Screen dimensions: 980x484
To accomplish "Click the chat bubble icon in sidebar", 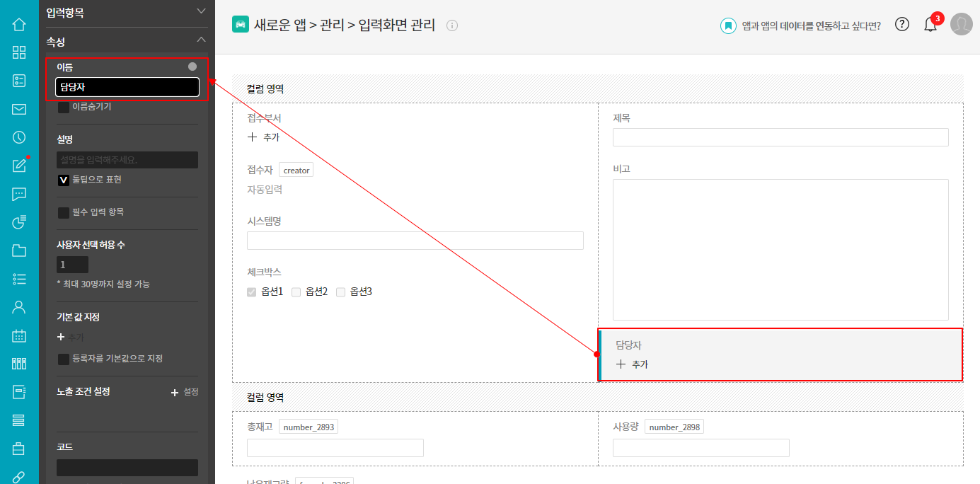I will click(19, 194).
